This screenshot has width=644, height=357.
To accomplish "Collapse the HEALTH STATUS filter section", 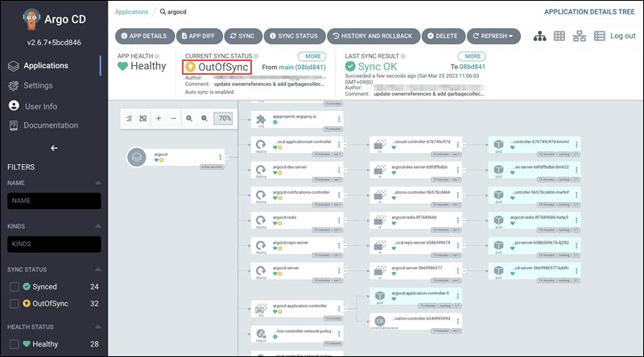I will coord(97,327).
